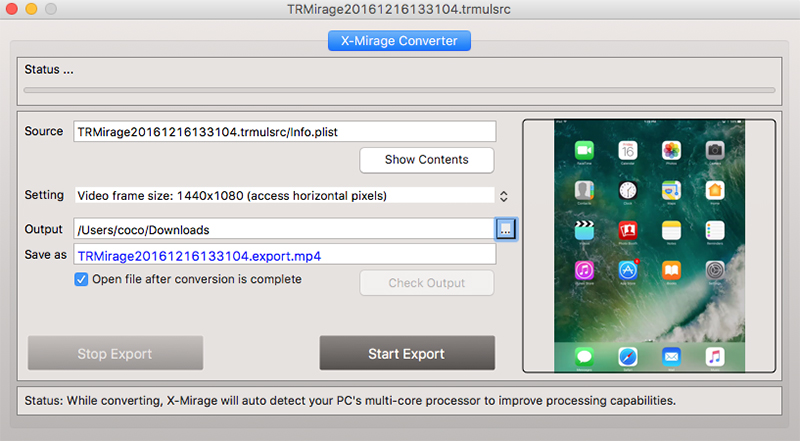Click FaceTime icon in the preview
The height and width of the screenshot is (441, 800).
tap(584, 151)
